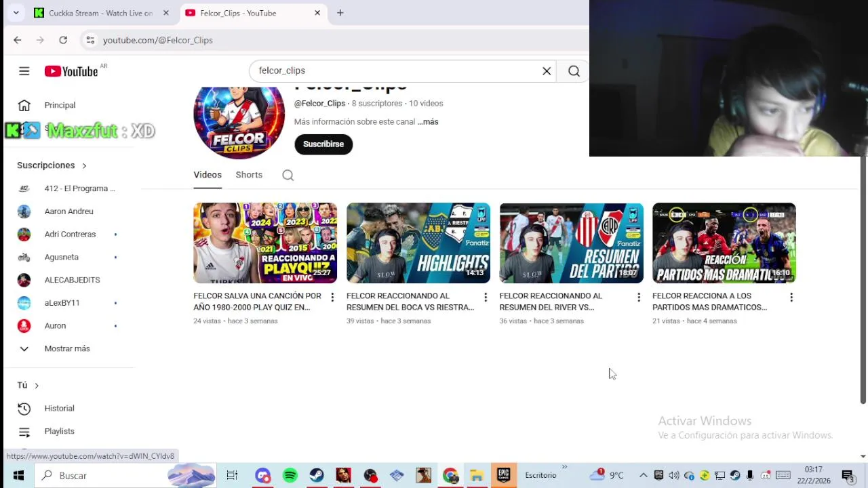The height and width of the screenshot is (488, 868).
Task: Open Spotify from the taskbar
Action: pyautogui.click(x=290, y=475)
